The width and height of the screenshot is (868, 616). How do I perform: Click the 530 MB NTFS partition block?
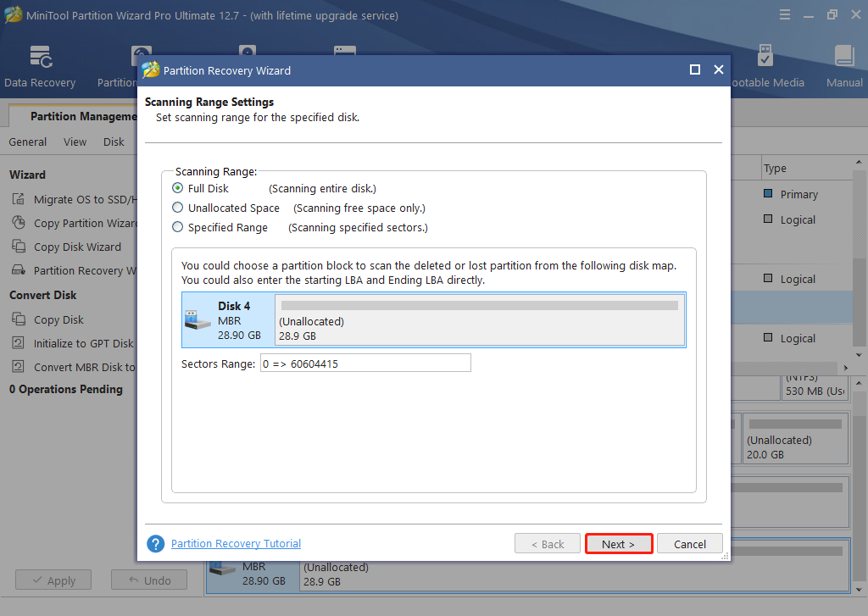tap(815, 387)
